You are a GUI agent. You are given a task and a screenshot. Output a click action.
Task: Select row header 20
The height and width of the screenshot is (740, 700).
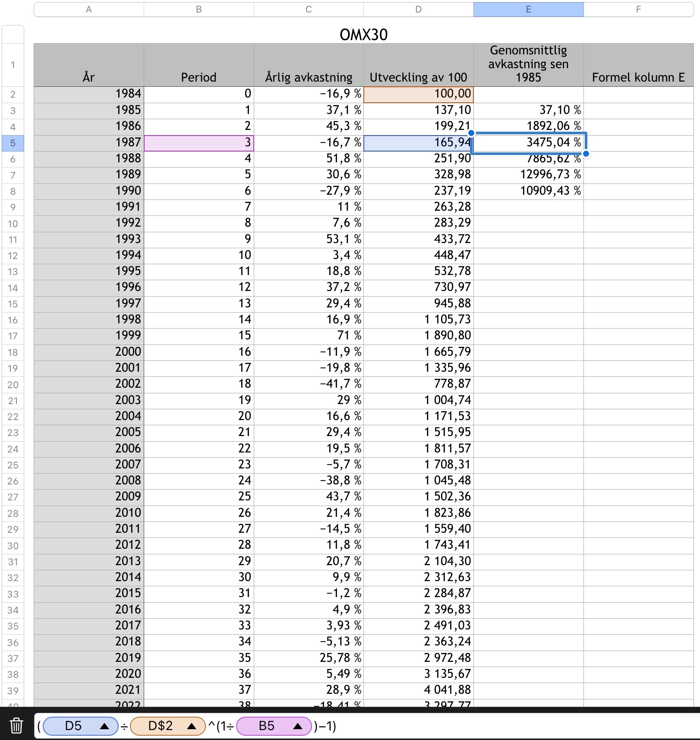(x=13, y=384)
